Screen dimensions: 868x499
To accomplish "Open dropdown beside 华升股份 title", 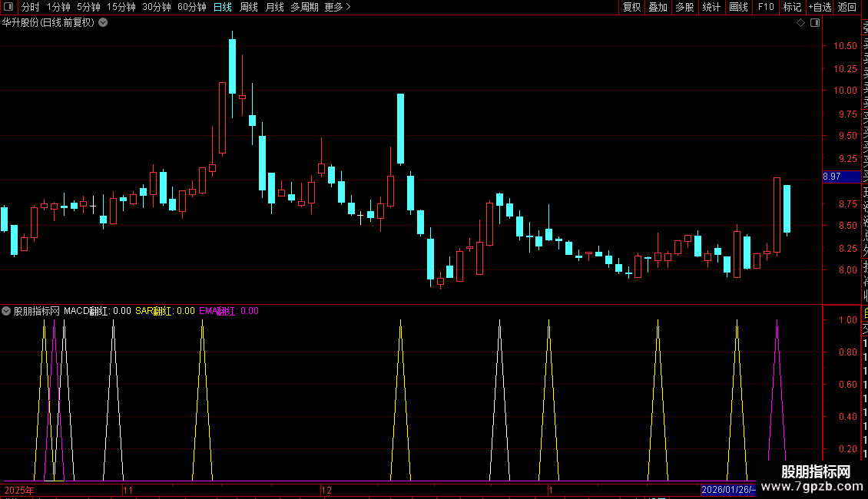I will tap(103, 23).
